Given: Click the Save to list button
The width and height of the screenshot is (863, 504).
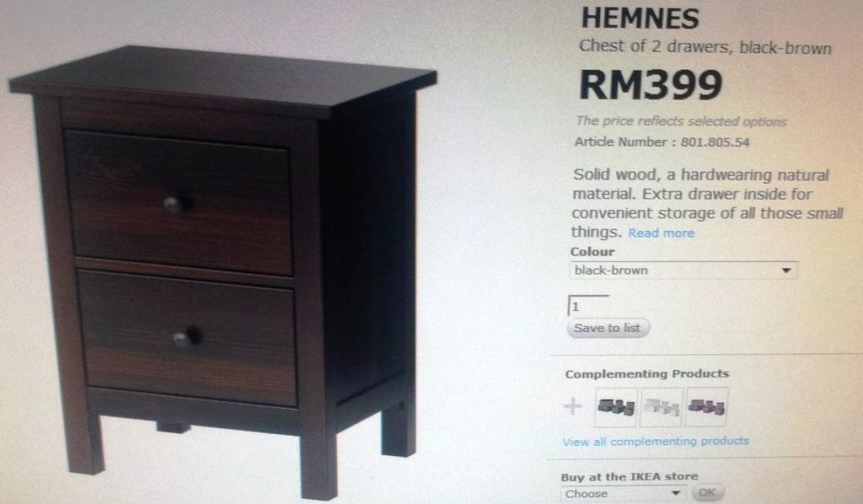Looking at the screenshot, I should tap(608, 328).
